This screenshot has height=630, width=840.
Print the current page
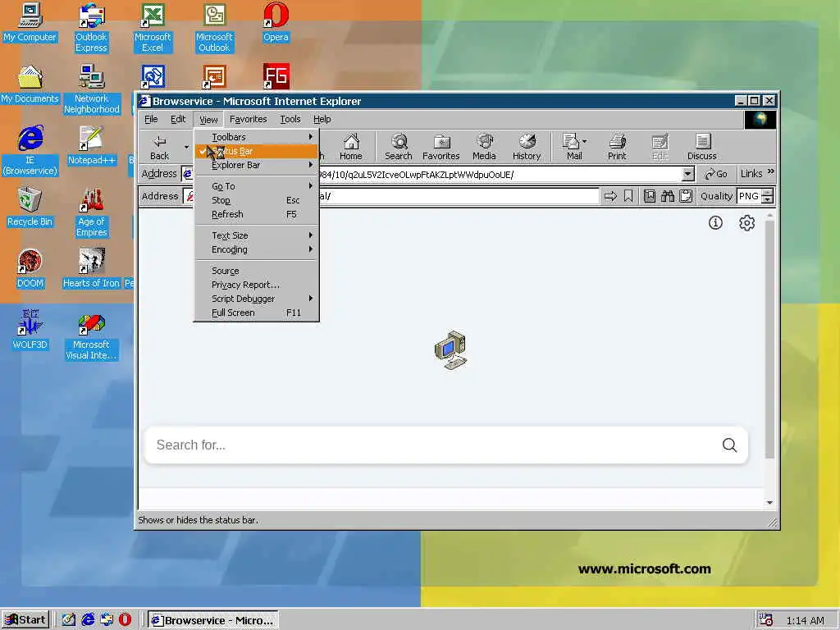pyautogui.click(x=617, y=147)
